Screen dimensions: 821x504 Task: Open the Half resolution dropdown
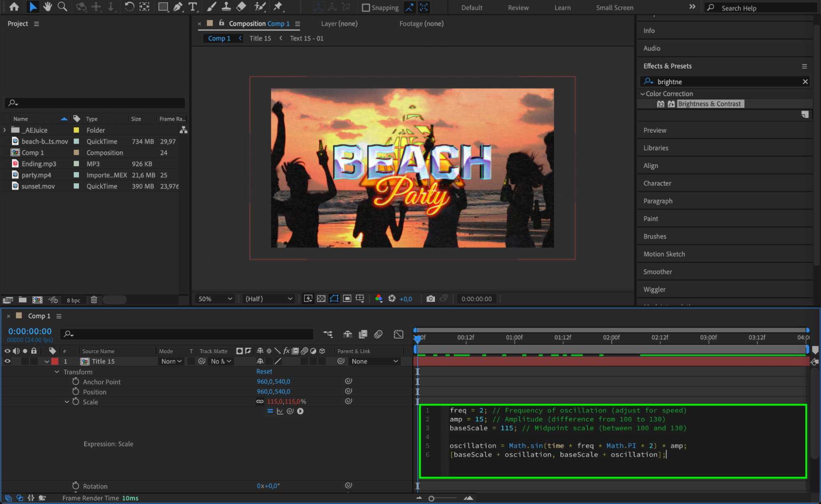click(269, 299)
